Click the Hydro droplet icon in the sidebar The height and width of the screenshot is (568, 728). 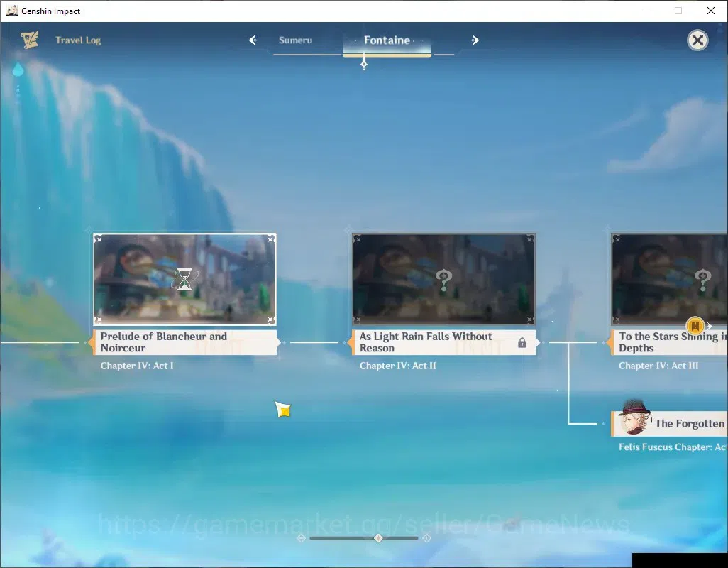coord(18,69)
